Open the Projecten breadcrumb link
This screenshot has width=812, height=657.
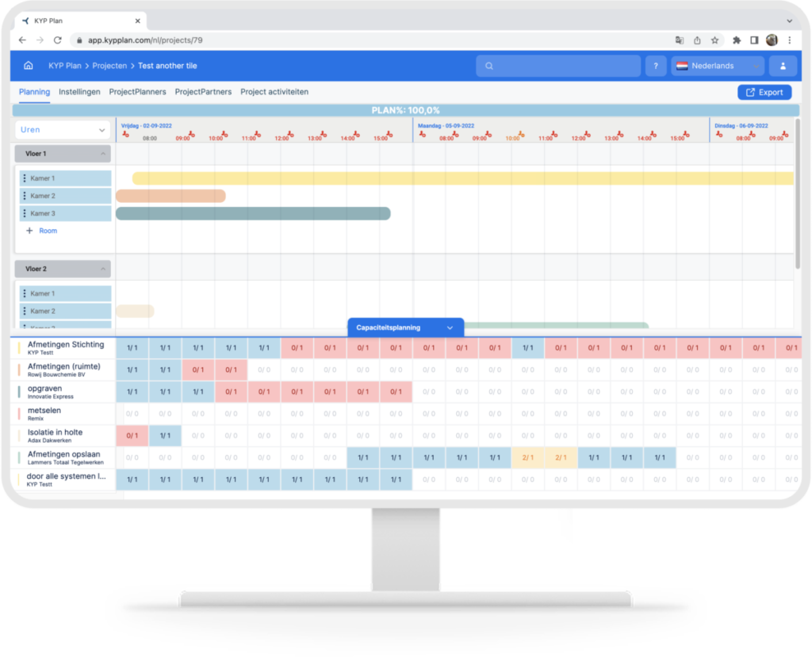tap(109, 66)
